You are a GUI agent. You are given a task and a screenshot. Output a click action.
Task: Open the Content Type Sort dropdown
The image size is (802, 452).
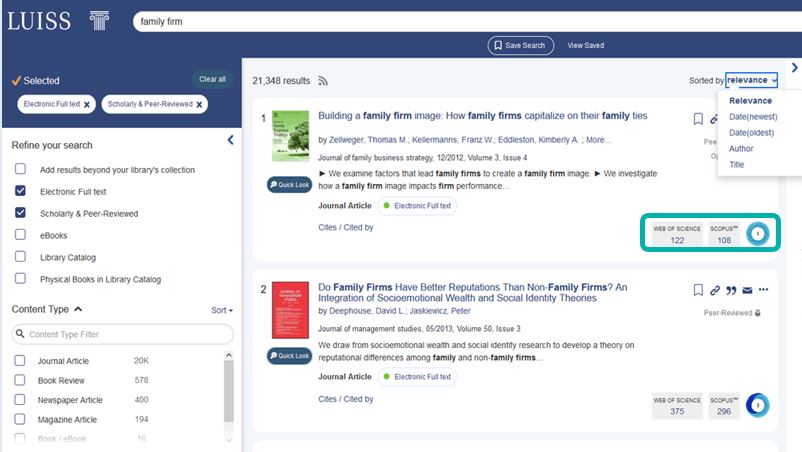[222, 310]
